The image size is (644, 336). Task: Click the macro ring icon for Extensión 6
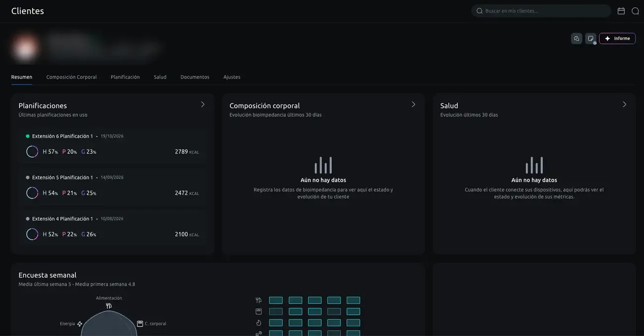click(x=32, y=152)
